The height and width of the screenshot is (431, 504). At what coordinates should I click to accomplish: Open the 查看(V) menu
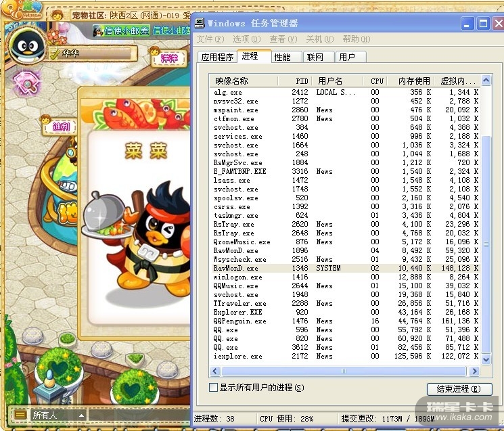(283, 39)
